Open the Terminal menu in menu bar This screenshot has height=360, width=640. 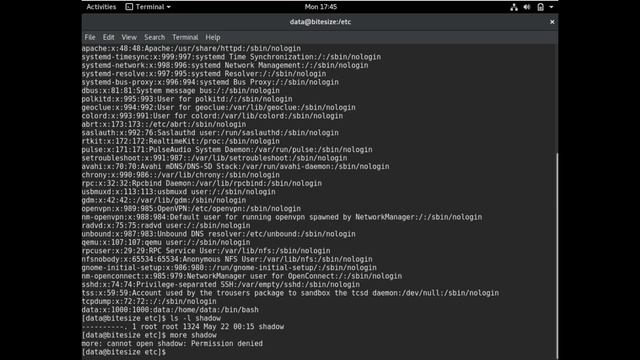[185, 37]
